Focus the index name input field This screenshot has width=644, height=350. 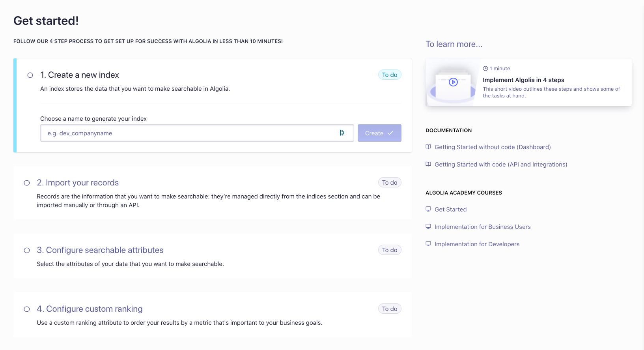(x=197, y=133)
